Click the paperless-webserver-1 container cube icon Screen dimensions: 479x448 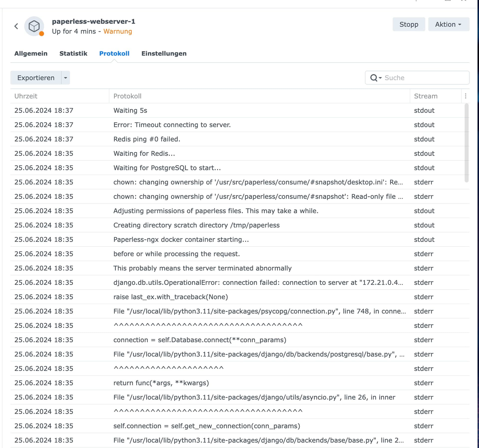point(34,26)
